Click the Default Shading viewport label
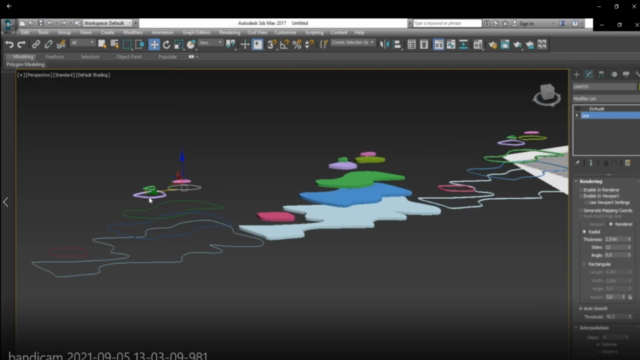The image size is (640, 360). [x=93, y=75]
